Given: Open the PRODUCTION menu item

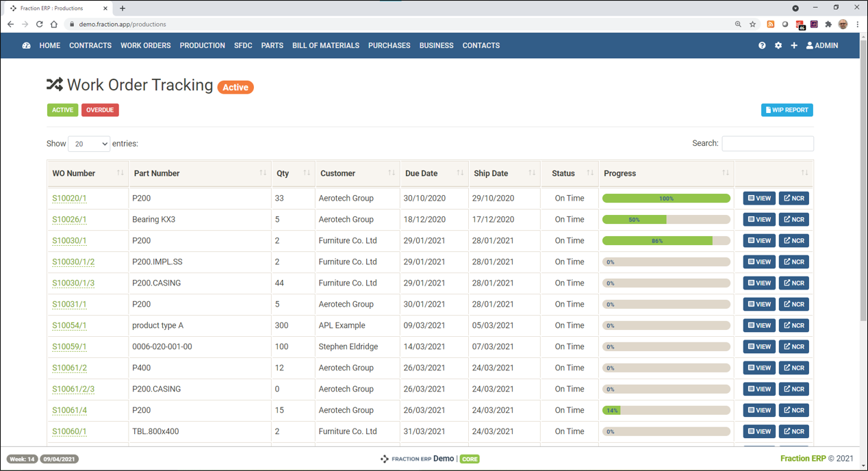Looking at the screenshot, I should [202, 46].
